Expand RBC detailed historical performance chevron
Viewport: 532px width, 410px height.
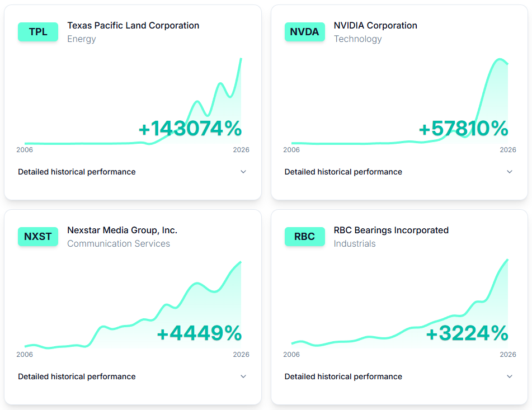coord(510,376)
